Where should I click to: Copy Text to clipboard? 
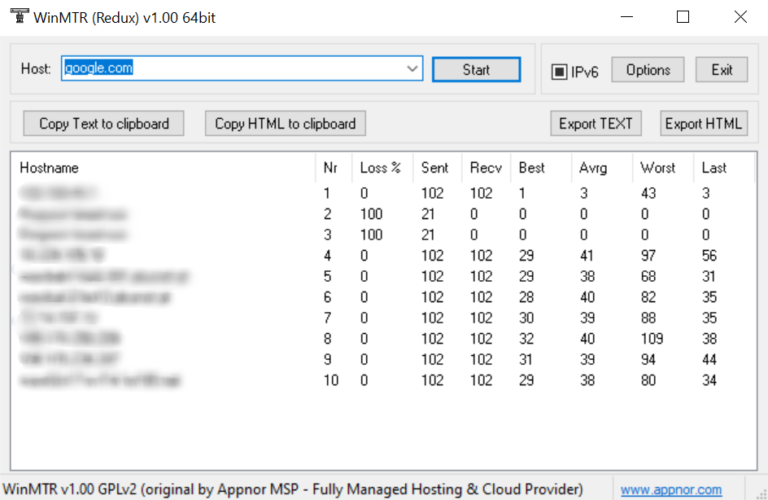coord(104,124)
